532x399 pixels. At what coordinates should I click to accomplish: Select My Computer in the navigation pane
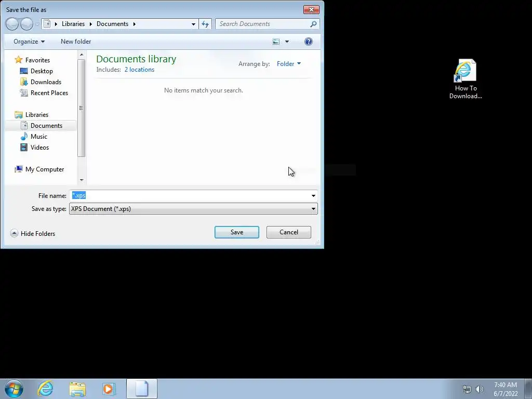[x=45, y=169]
